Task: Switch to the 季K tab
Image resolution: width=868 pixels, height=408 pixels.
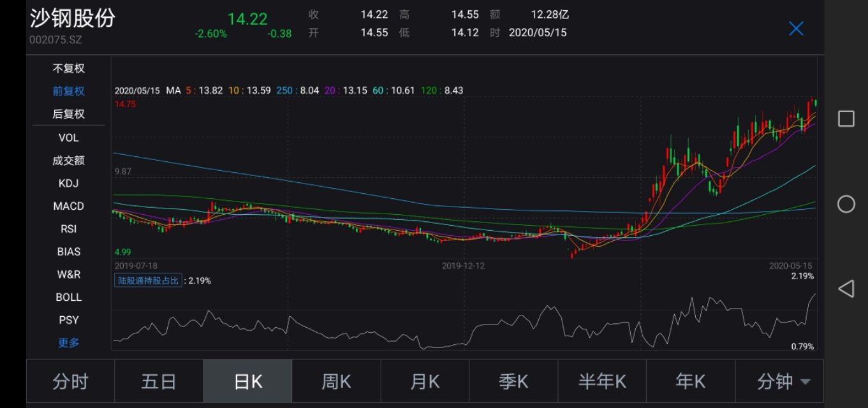Action: point(513,381)
